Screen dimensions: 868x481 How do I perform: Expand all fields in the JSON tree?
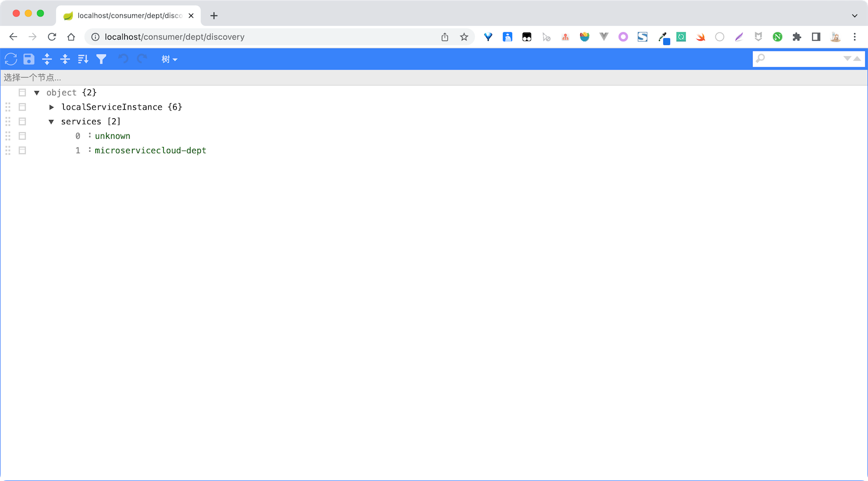tap(47, 59)
